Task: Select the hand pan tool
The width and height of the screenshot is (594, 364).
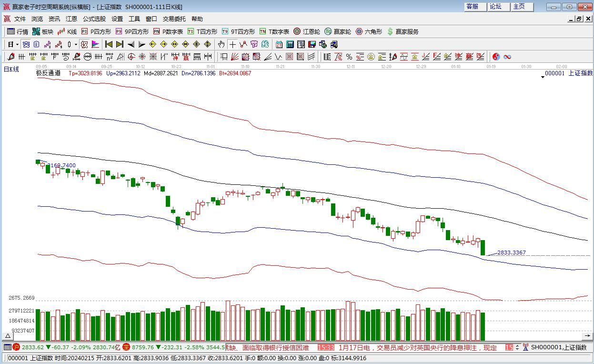Action: point(221,44)
